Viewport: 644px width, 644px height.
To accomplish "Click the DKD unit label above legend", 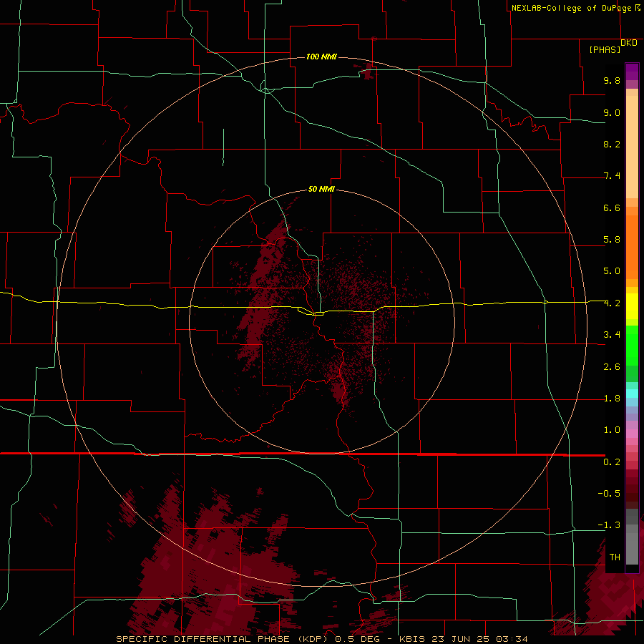I will coord(629,43).
